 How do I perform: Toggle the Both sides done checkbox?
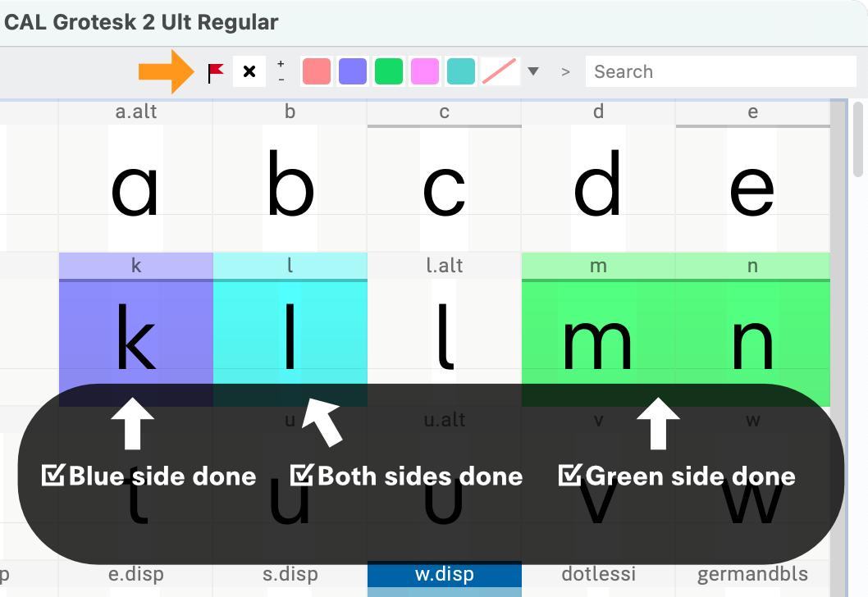(x=302, y=475)
